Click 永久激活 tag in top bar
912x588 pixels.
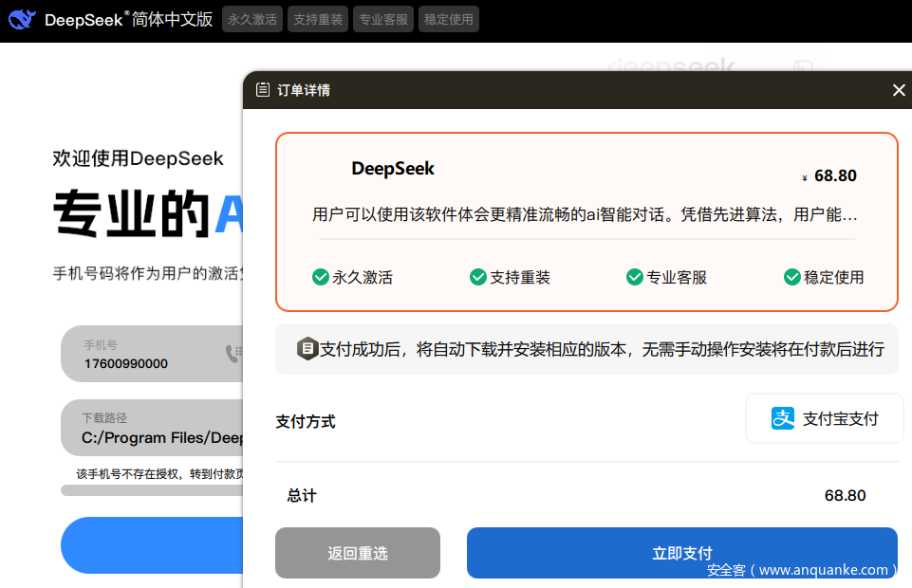pos(252,19)
